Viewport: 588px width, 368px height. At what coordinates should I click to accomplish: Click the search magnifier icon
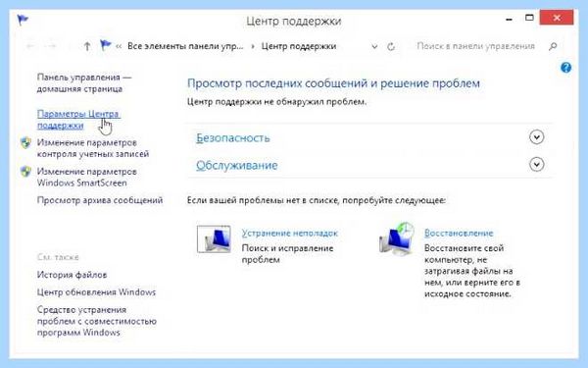[x=553, y=46]
